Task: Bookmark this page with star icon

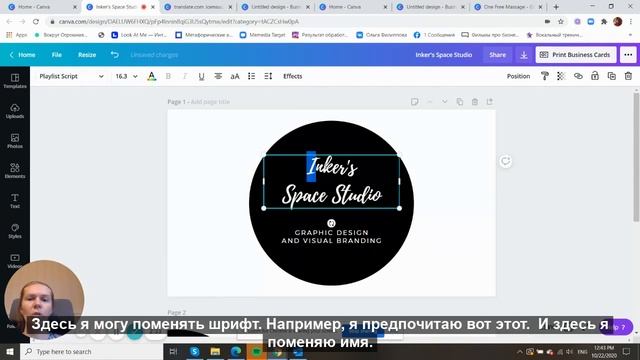Action: click(561, 22)
